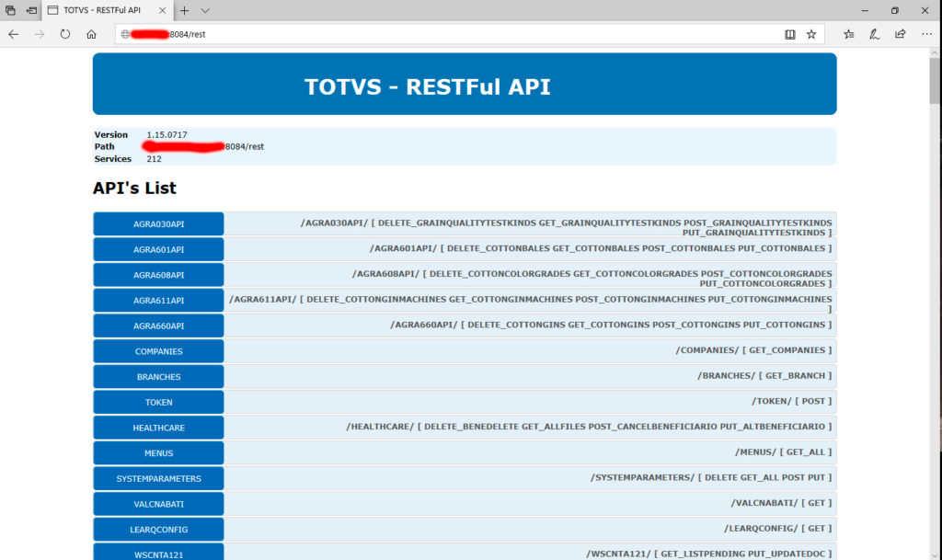Click the /AGRA601API/ methods description text

[x=601, y=248]
